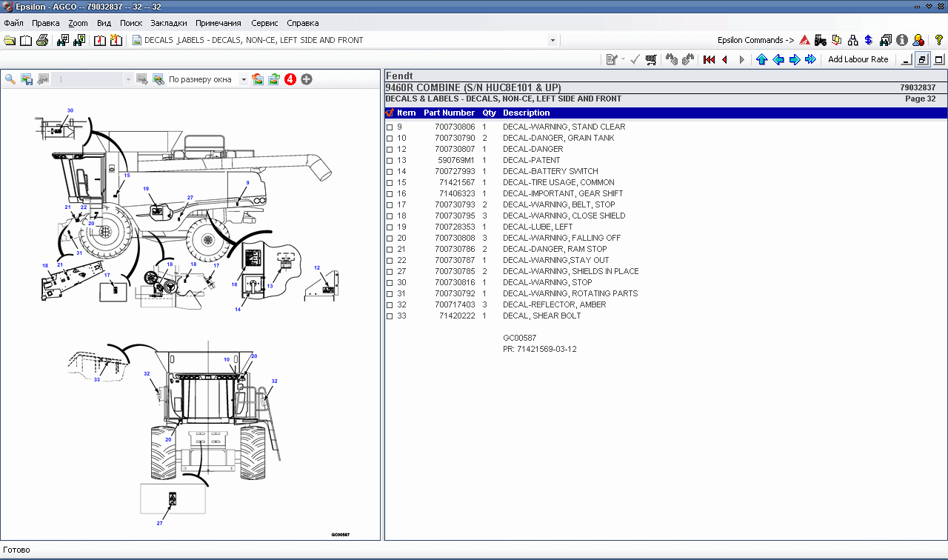Image resolution: width=948 pixels, height=560 pixels.
Task: Expand the DECALS_LABELS page title dropdown
Action: point(553,40)
